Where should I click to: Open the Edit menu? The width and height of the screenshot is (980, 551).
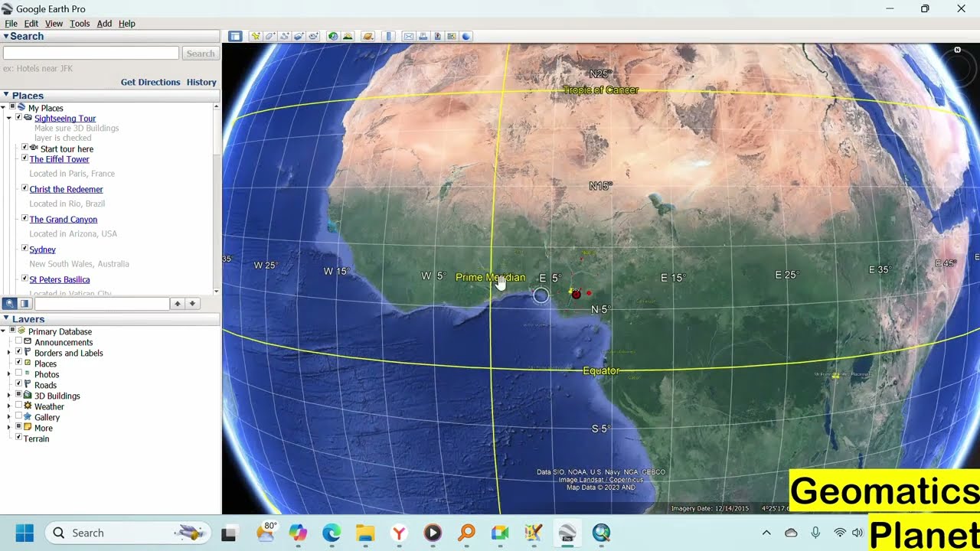point(31,24)
